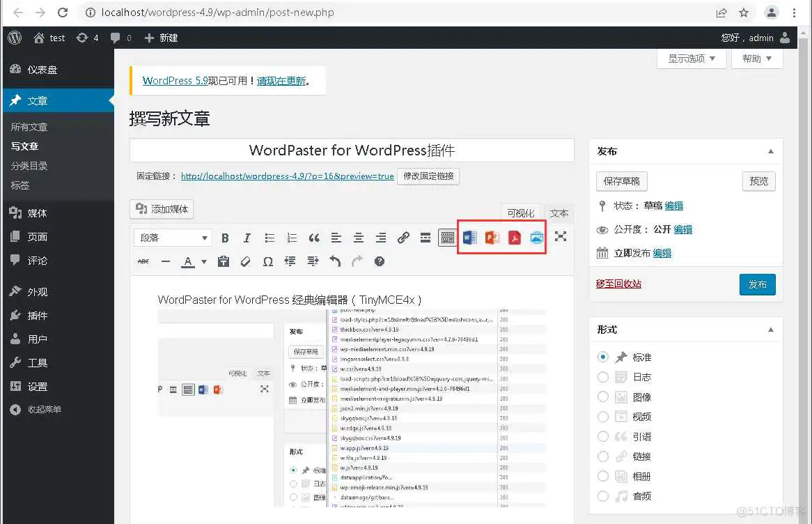Switch to the 文本 editor tab
Image resolution: width=812 pixels, height=524 pixels.
559,213
